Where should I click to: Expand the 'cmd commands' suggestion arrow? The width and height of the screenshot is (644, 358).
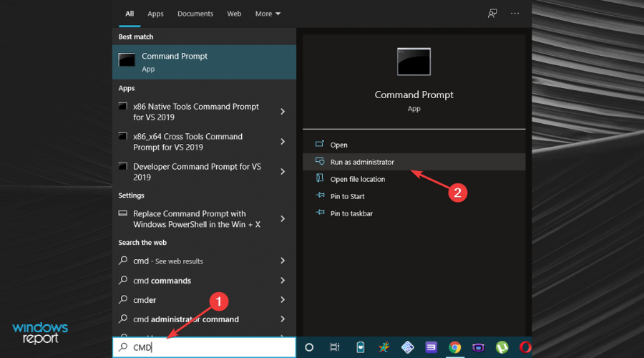pos(283,281)
